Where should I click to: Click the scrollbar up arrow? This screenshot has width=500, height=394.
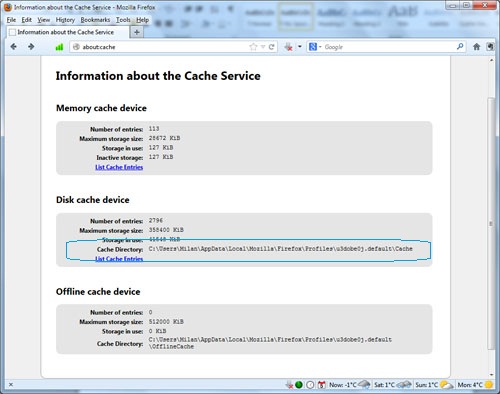491,60
